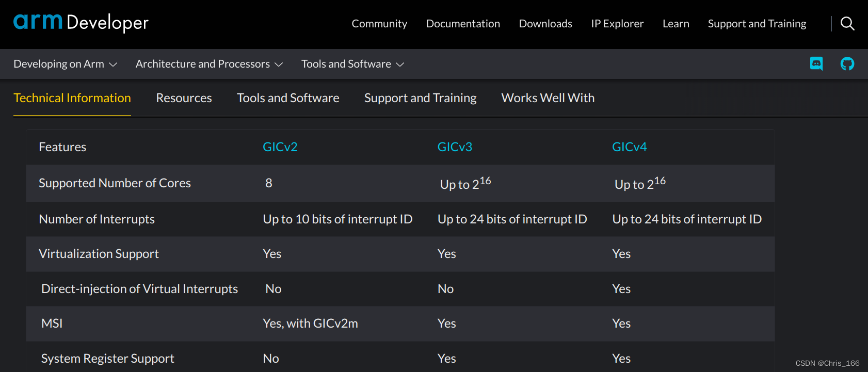This screenshot has width=868, height=372.
Task: Follow the GICv2 column header link
Action: (280, 147)
